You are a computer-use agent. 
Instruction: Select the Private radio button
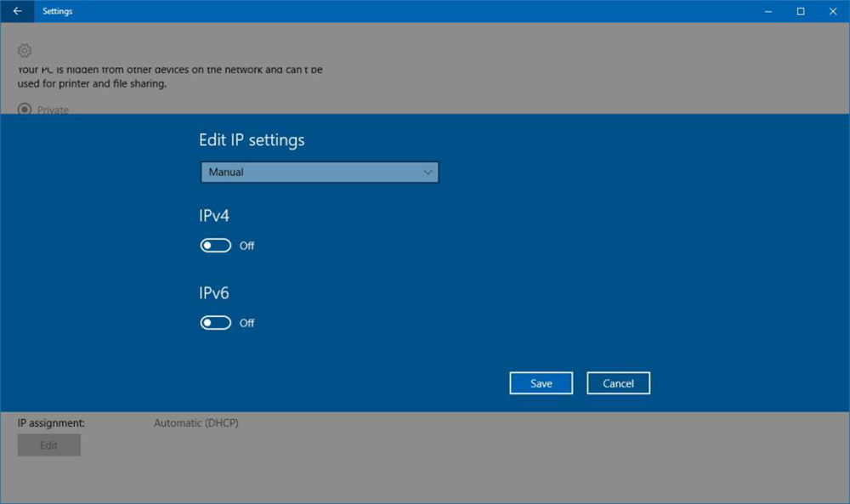click(x=25, y=110)
